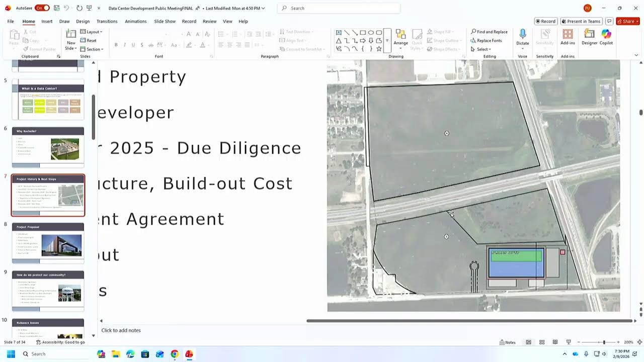Switch to the Slide Show tab
The height and width of the screenshot is (362, 644).
[165, 21]
